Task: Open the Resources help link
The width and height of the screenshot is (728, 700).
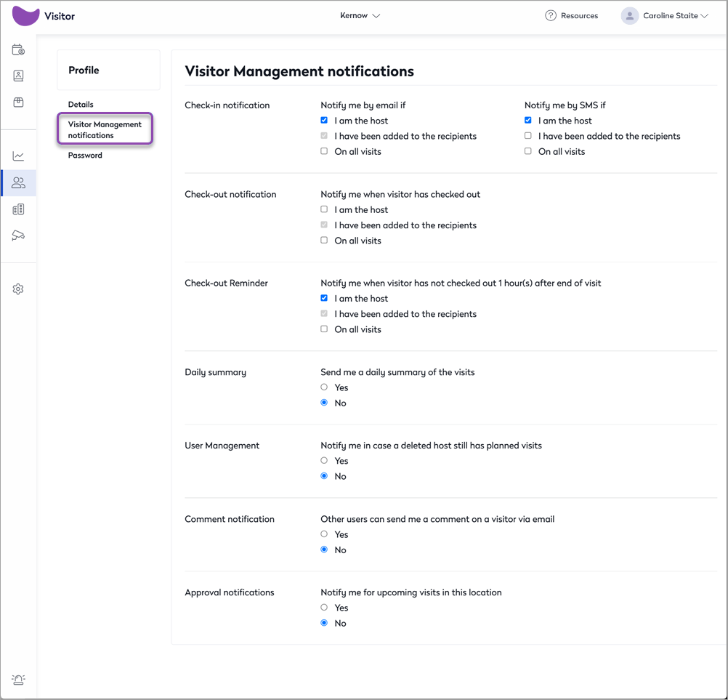Action: pos(572,16)
